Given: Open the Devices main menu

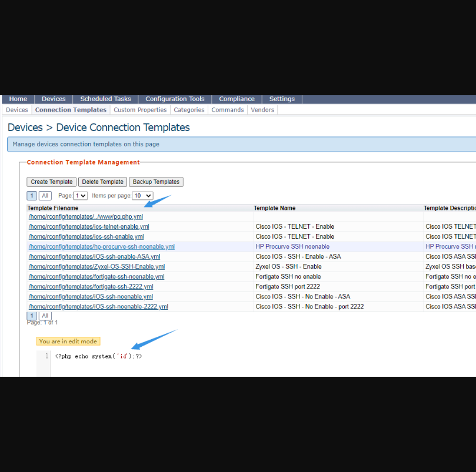Looking at the screenshot, I should click(54, 99).
